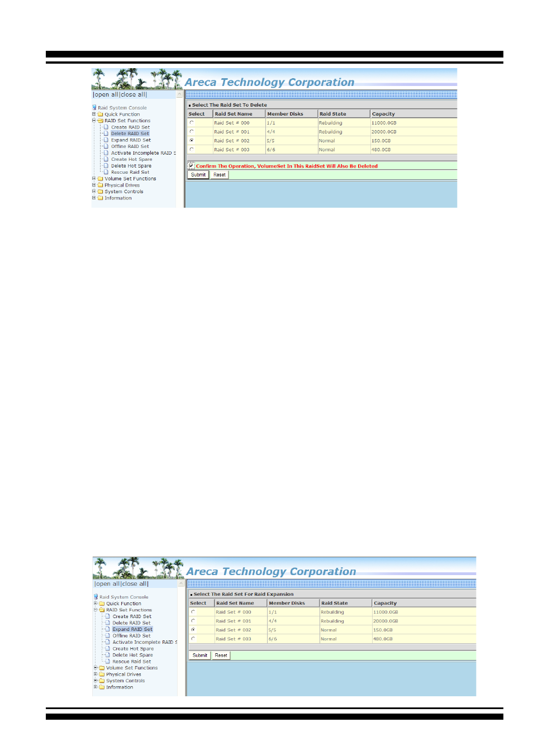533x756 pixels.
Task: Expand Information node in delete-page tree
Action: pos(94,198)
